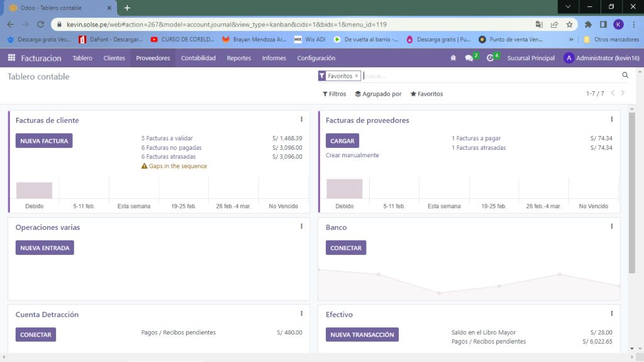644x362 pixels.
Task: Expand the Filtros dropdown
Action: pyautogui.click(x=335, y=94)
